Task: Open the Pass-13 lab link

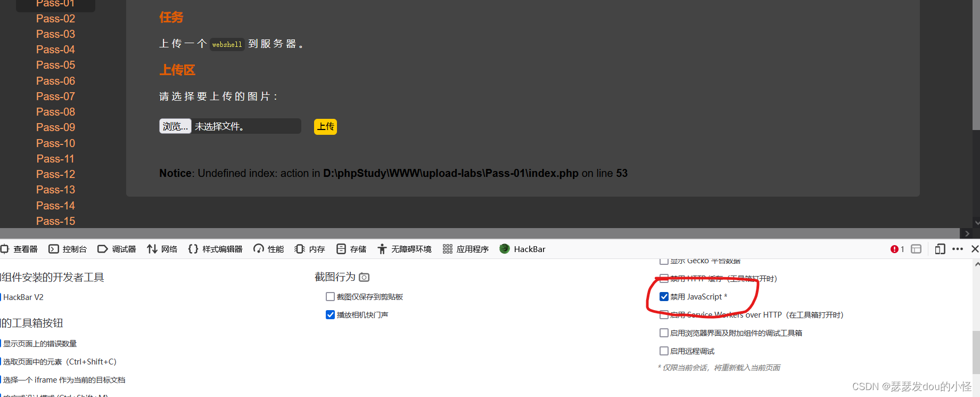Action: tap(55, 190)
